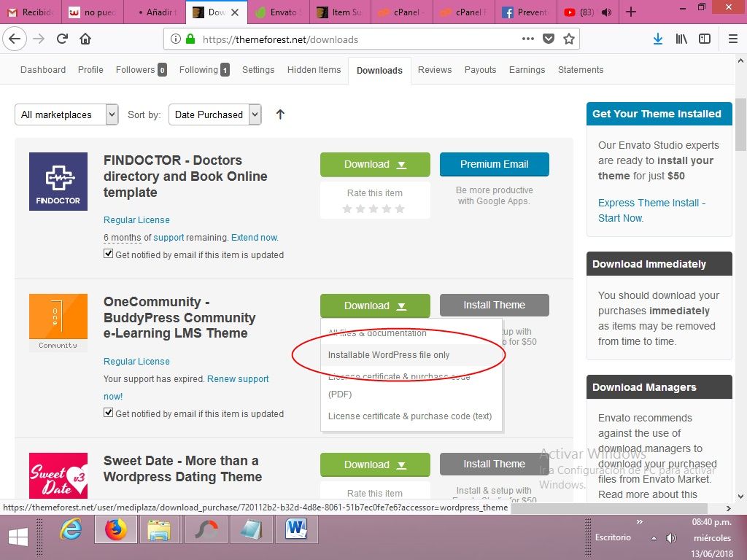The height and width of the screenshot is (560, 747).
Task: Click the browser forward arrow
Action: tap(39, 39)
